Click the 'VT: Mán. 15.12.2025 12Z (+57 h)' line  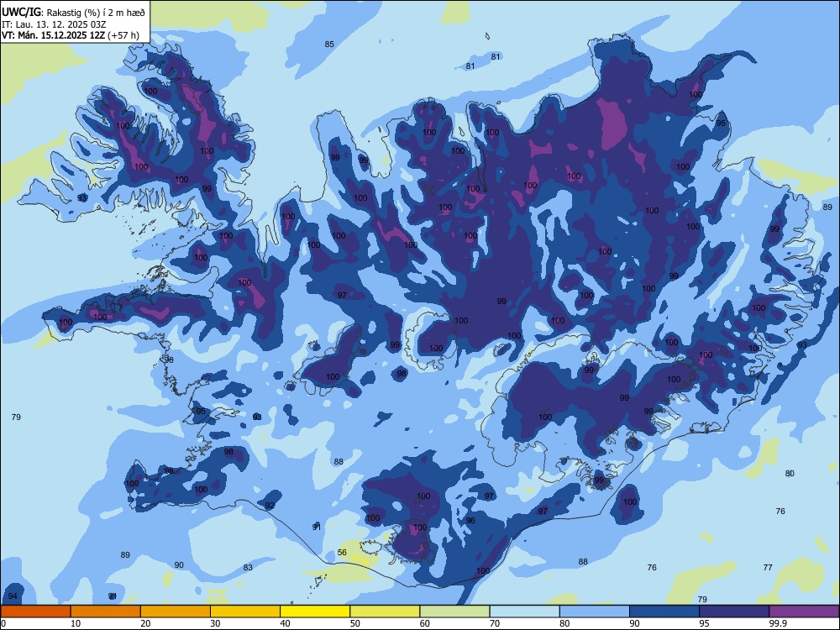pyautogui.click(x=71, y=35)
